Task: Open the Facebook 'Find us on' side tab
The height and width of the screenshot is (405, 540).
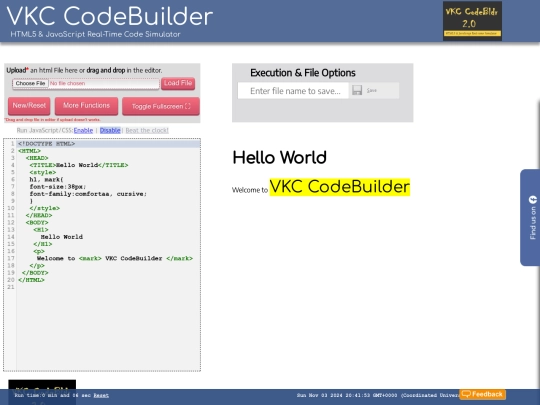Action: pos(530,217)
